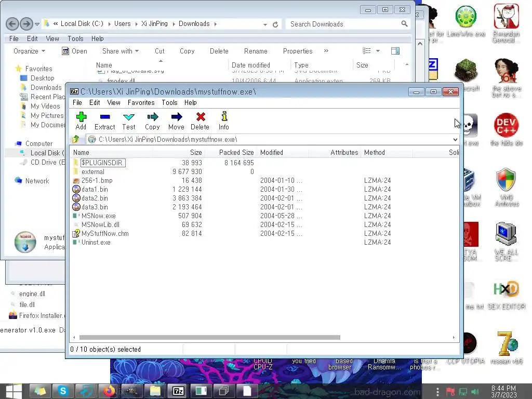The width and height of the screenshot is (532, 399).
Task: Open LimeWire.exe desktop icon
Action: click(x=466, y=21)
